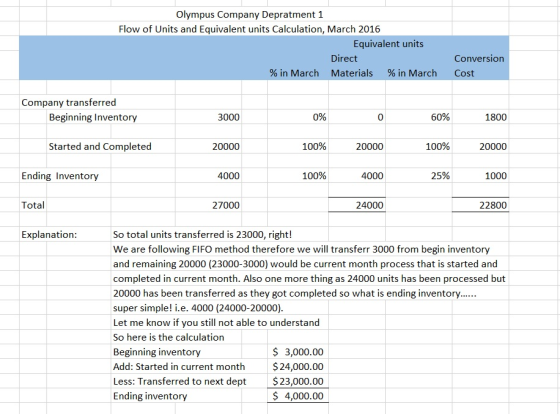Select the $ 4,000.00 ending inventory amount

tap(298, 396)
